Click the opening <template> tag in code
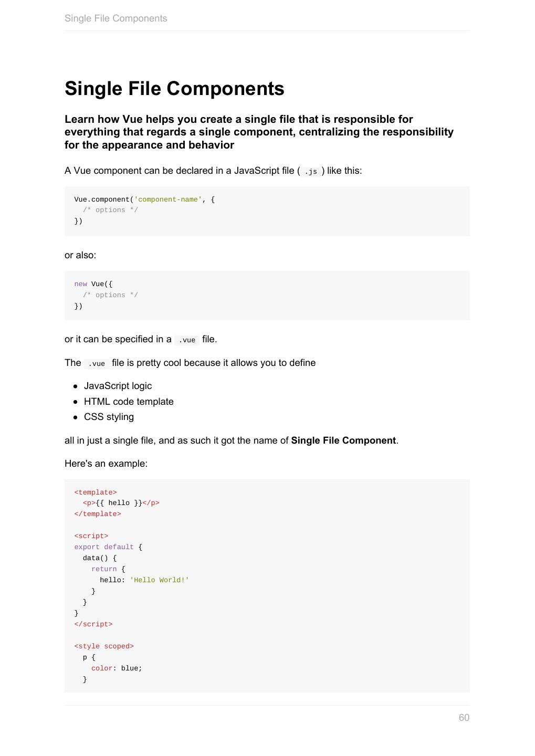Viewport: 535px width, 756px height. tap(96, 492)
